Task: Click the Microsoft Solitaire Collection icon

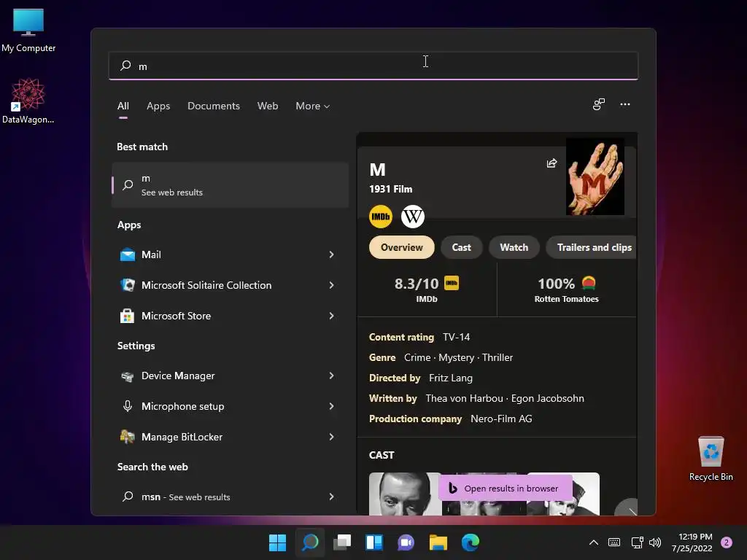Action: [x=127, y=285]
